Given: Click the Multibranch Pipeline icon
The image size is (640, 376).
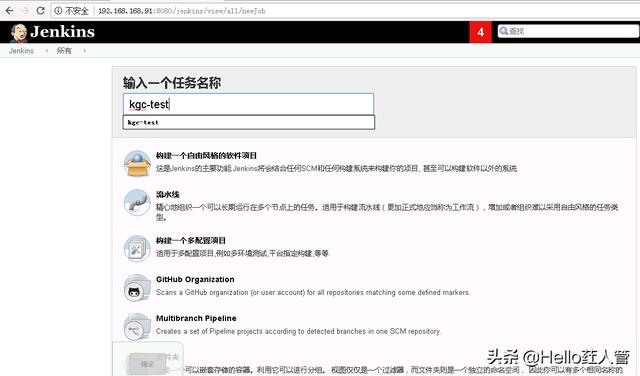Looking at the screenshot, I should pos(137,327).
